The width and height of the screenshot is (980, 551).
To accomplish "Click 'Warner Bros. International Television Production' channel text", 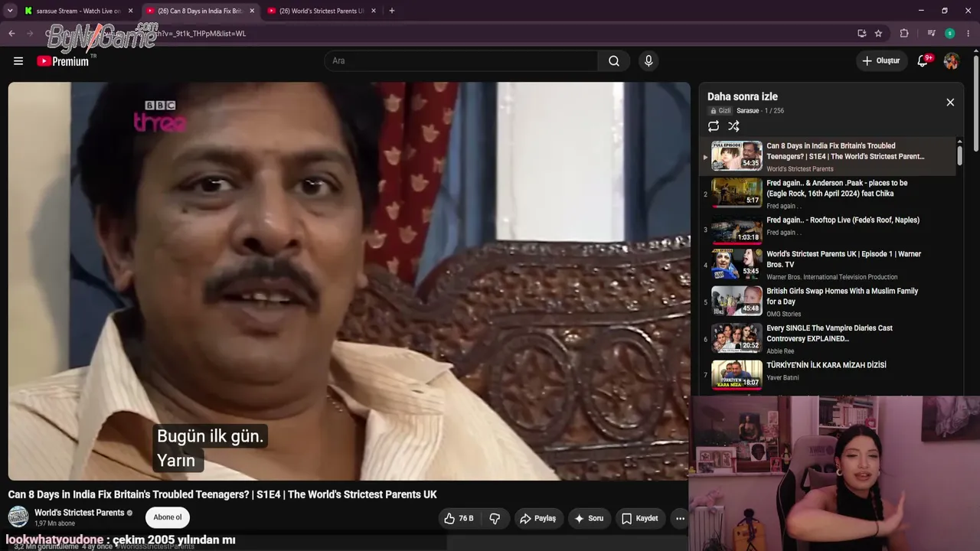I will click(832, 277).
